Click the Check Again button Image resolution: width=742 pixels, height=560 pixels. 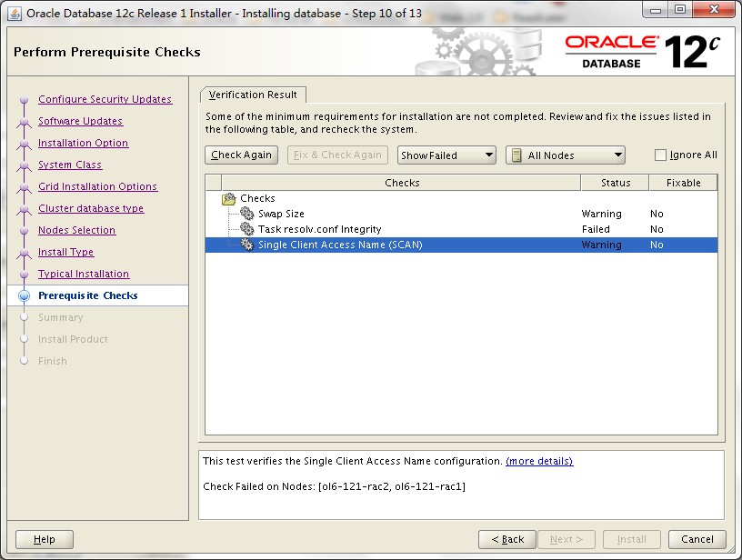click(241, 155)
